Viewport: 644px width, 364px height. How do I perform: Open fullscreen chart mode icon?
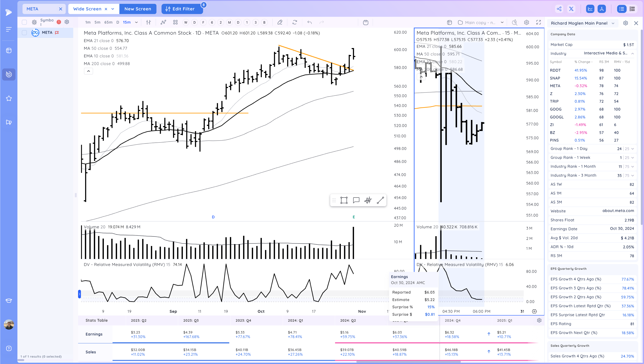tap(538, 23)
